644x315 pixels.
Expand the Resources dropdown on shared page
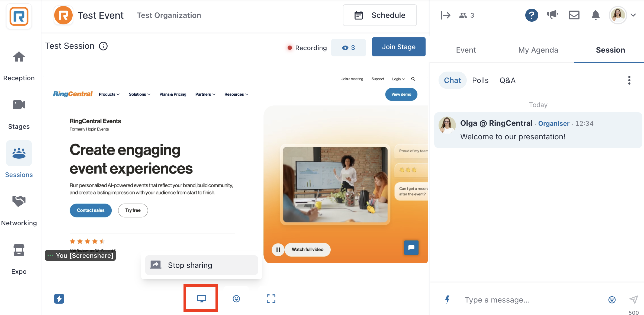point(236,94)
